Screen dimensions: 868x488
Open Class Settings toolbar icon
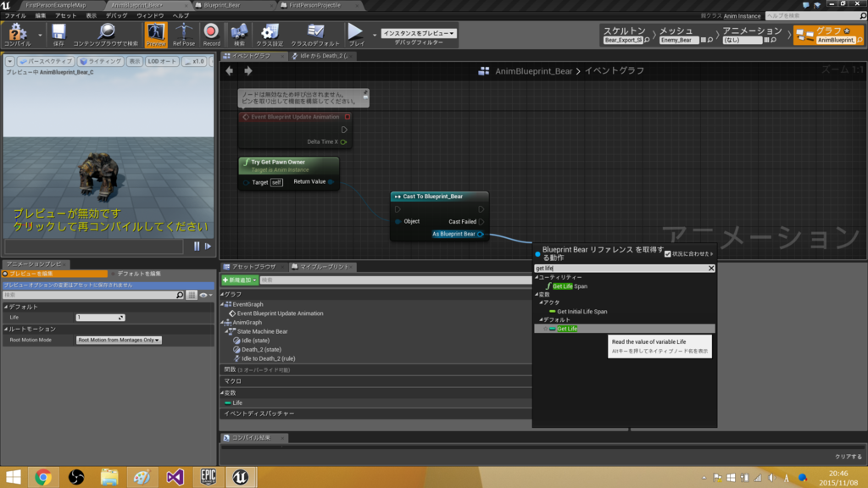click(270, 34)
